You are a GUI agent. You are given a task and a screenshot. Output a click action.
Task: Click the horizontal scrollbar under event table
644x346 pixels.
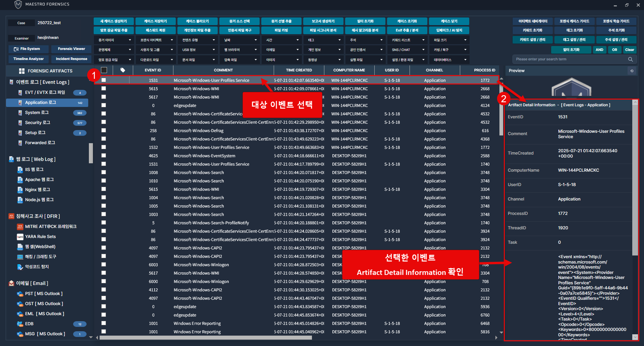coord(205,338)
